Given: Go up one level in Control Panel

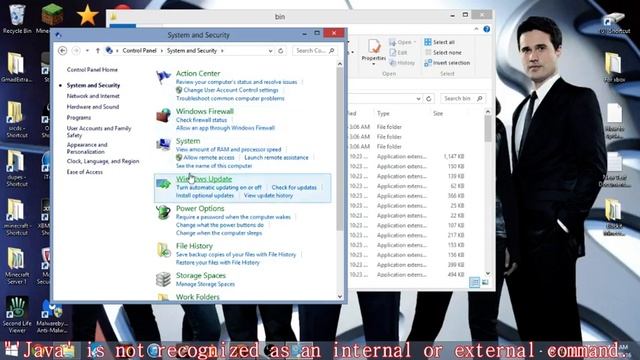Looking at the screenshot, I should click(98, 51).
